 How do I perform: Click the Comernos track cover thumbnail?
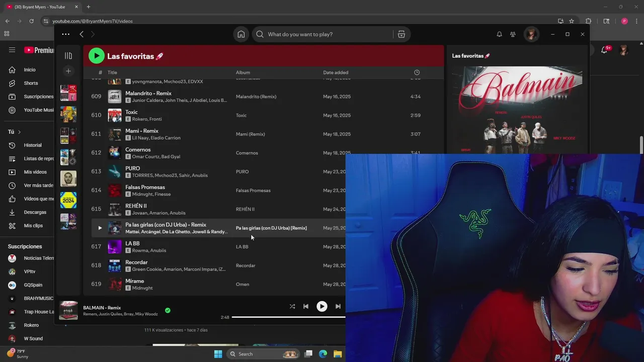[115, 152]
